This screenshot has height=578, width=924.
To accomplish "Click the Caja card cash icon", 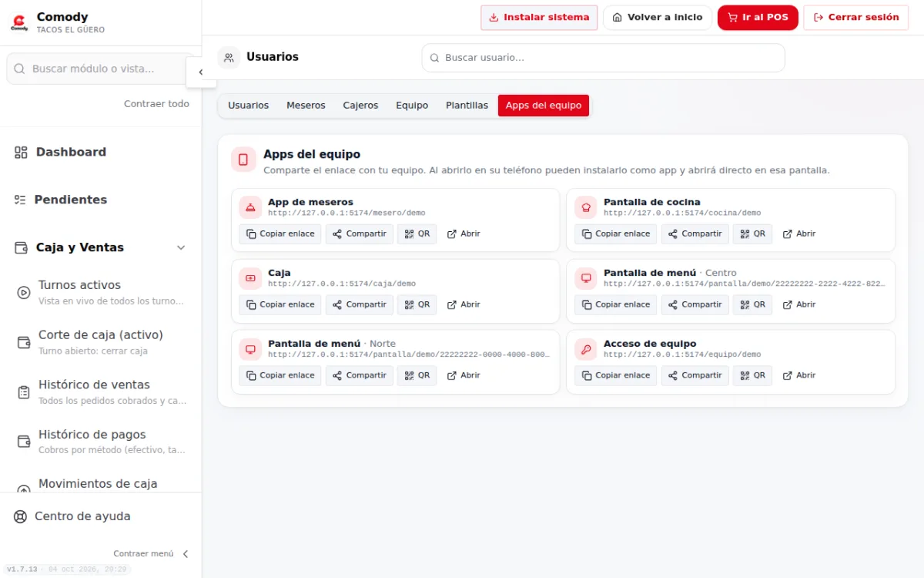I will click(x=250, y=278).
